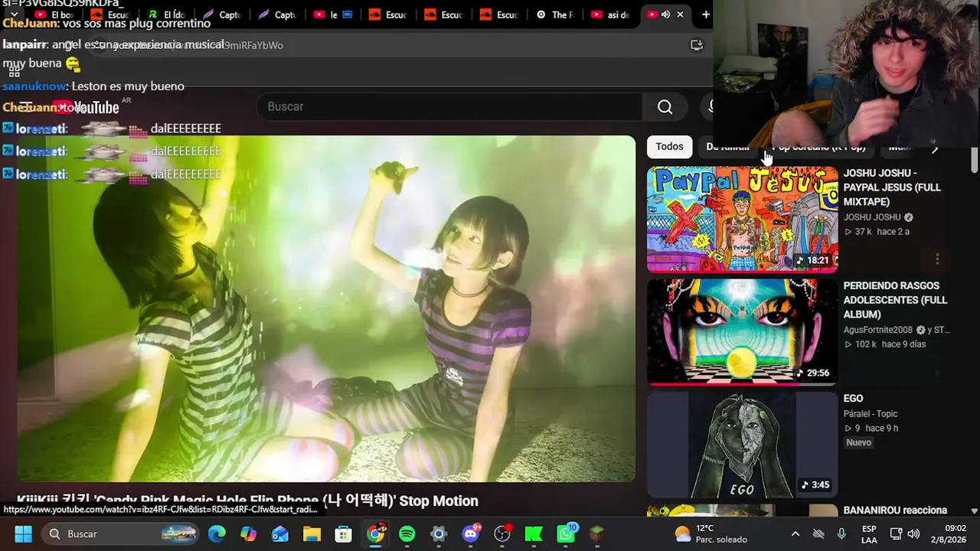Open the volume control in system tray
Viewport: 980px width, 551px height.
(x=913, y=533)
